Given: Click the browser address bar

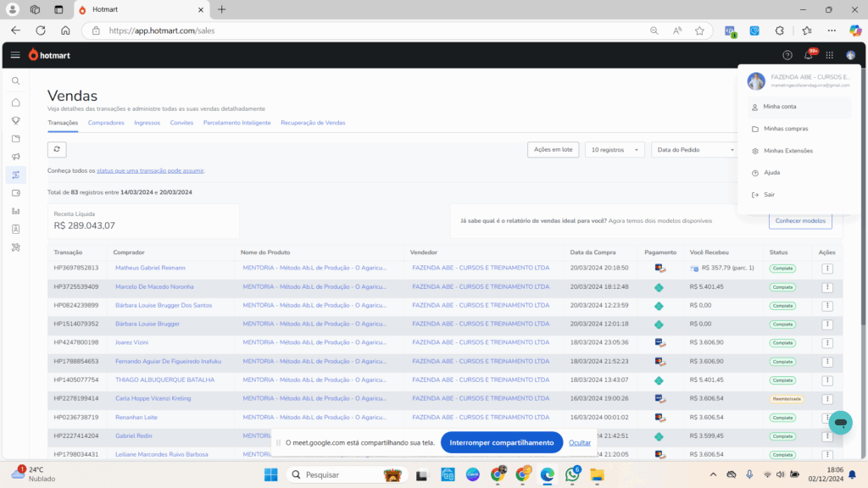Looking at the screenshot, I should point(365,30).
